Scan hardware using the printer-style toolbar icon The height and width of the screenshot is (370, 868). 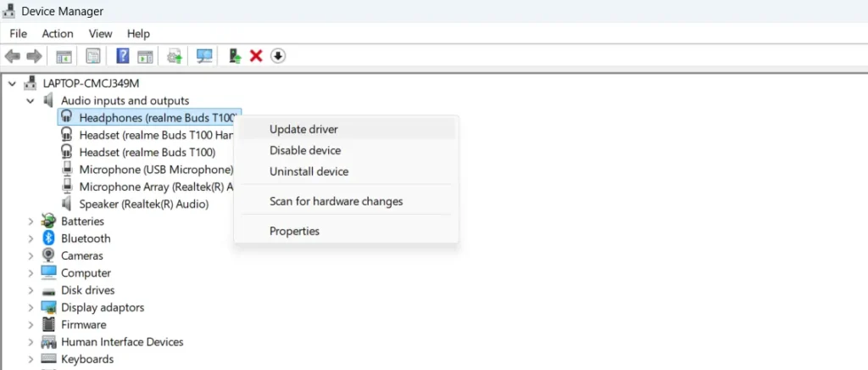tap(175, 56)
